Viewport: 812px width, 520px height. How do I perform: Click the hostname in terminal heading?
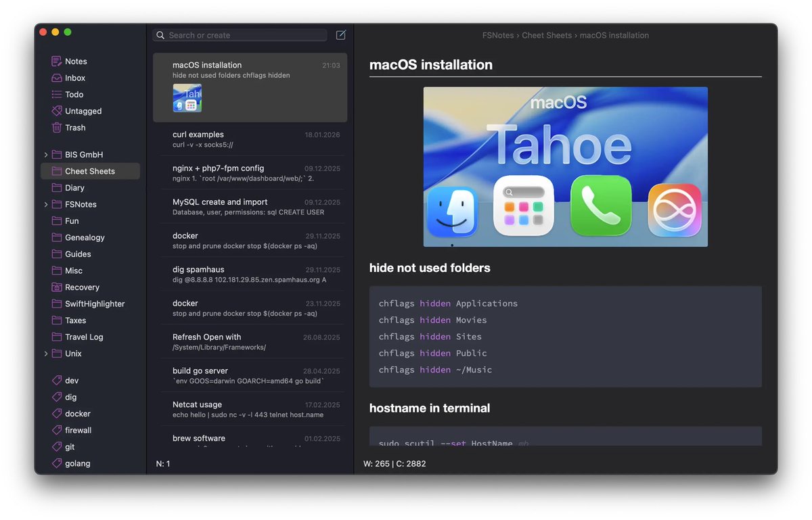(430, 408)
